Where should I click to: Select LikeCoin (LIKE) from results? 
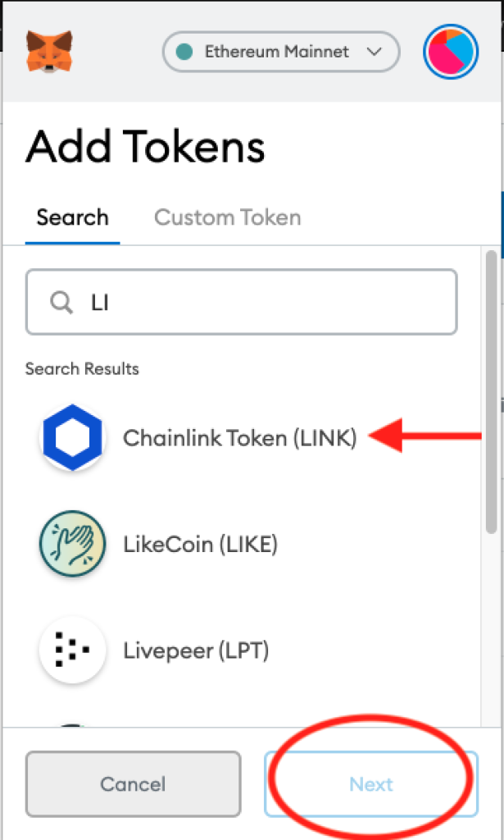pyautogui.click(x=200, y=544)
